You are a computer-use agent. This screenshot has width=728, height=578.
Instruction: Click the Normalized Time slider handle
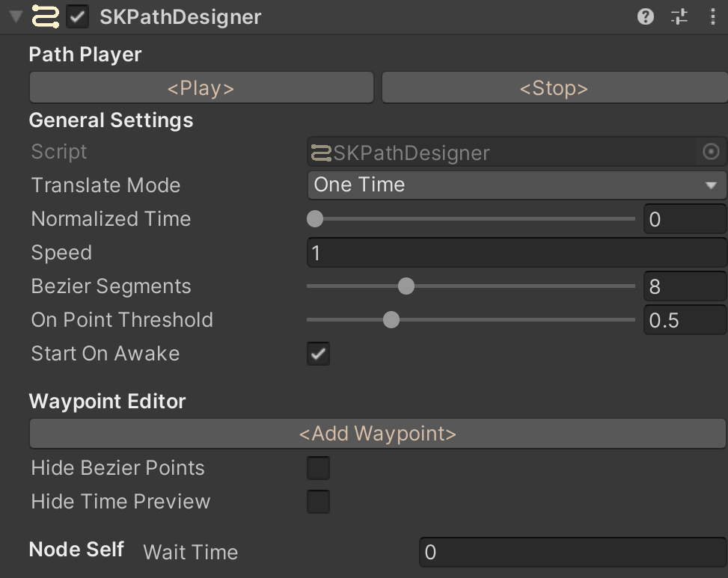(x=315, y=219)
